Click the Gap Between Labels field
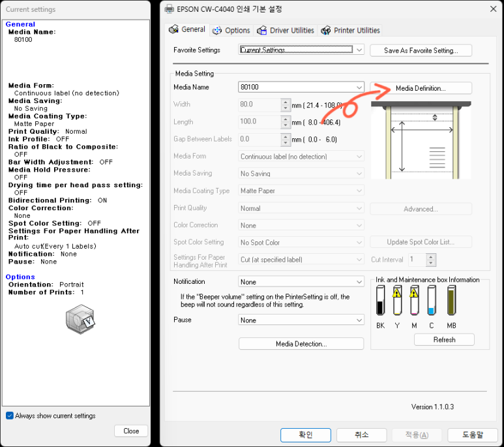The height and width of the screenshot is (447, 504). click(x=259, y=139)
